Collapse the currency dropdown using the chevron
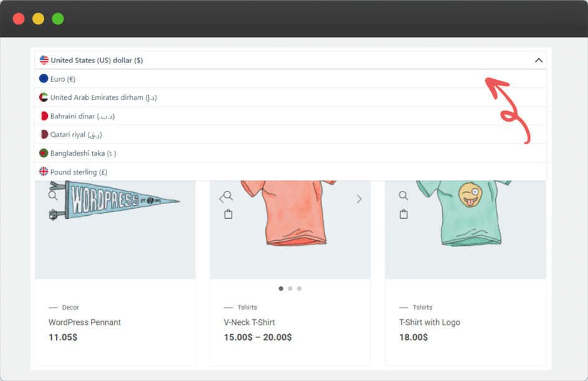This screenshot has width=588, height=381. coord(539,60)
